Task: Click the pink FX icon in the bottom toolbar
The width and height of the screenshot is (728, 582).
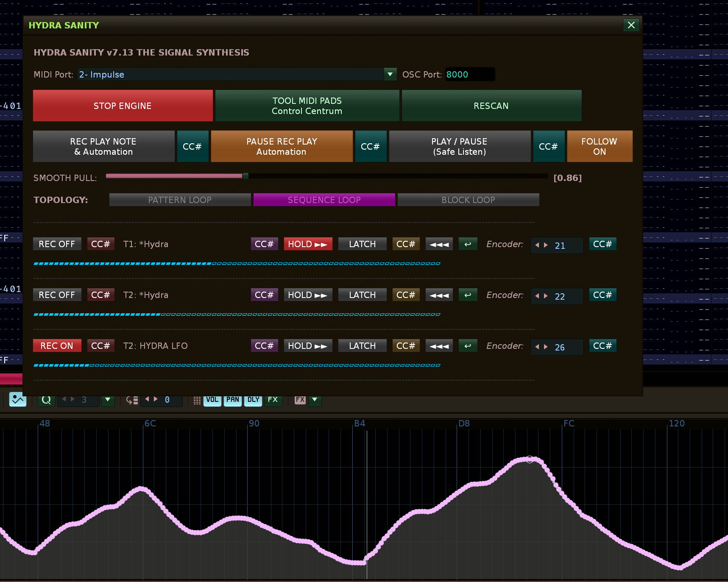Action: pos(300,400)
